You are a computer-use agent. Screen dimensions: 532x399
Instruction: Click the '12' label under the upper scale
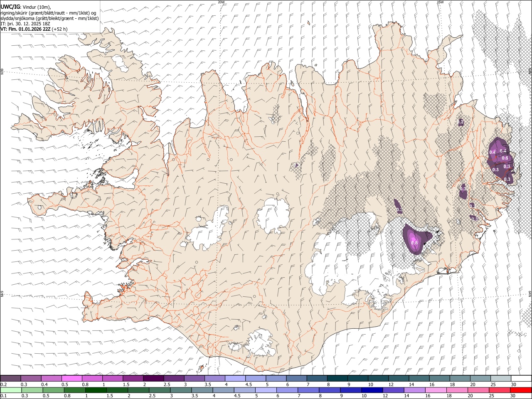[391, 384]
